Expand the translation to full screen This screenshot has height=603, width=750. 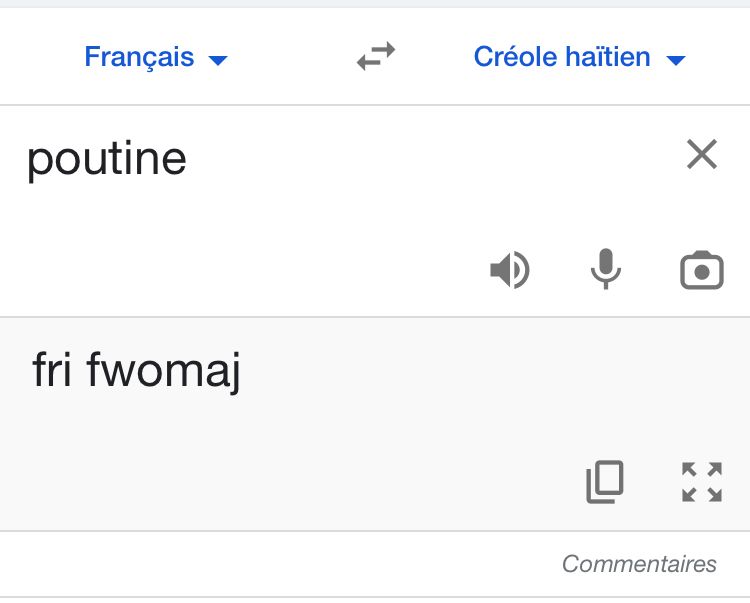click(701, 481)
